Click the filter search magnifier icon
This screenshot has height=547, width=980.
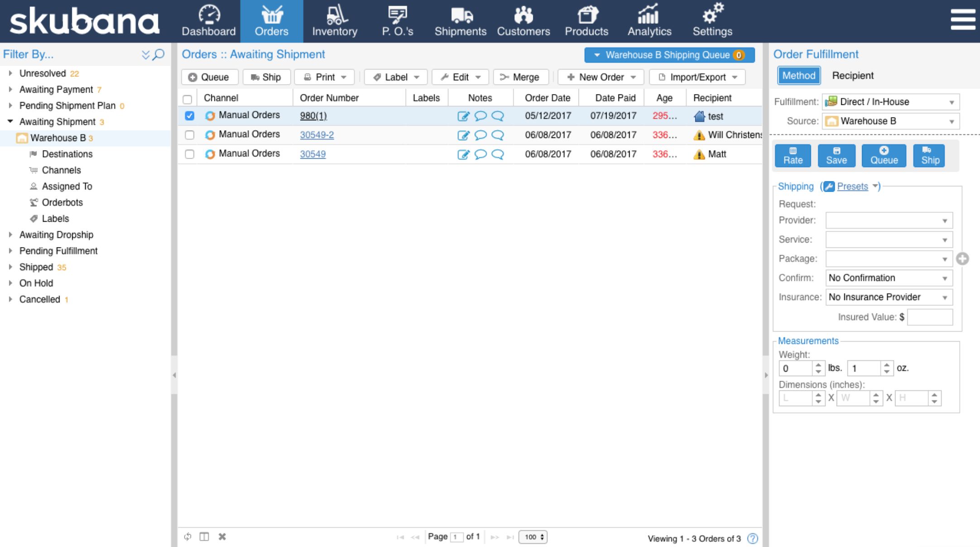[x=159, y=54]
